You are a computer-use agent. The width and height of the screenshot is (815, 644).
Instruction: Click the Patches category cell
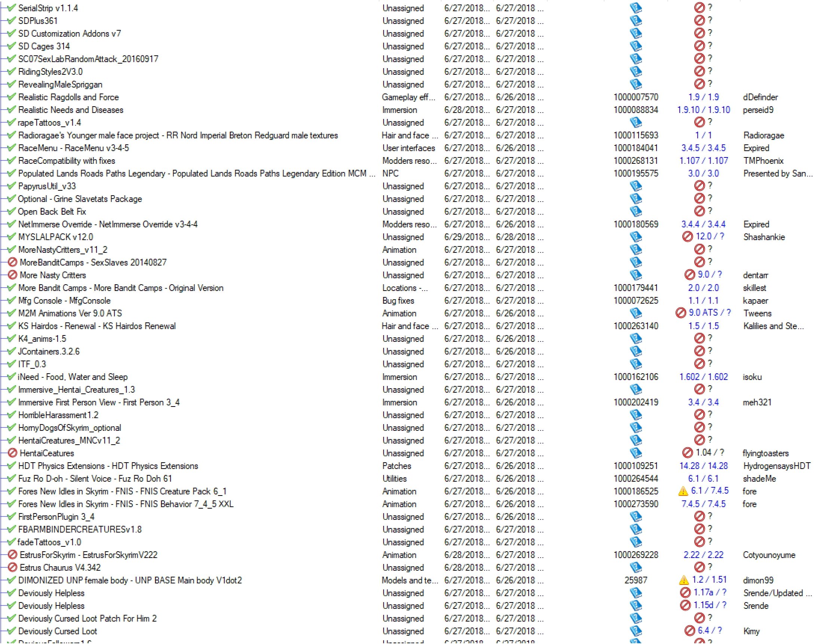(x=397, y=466)
